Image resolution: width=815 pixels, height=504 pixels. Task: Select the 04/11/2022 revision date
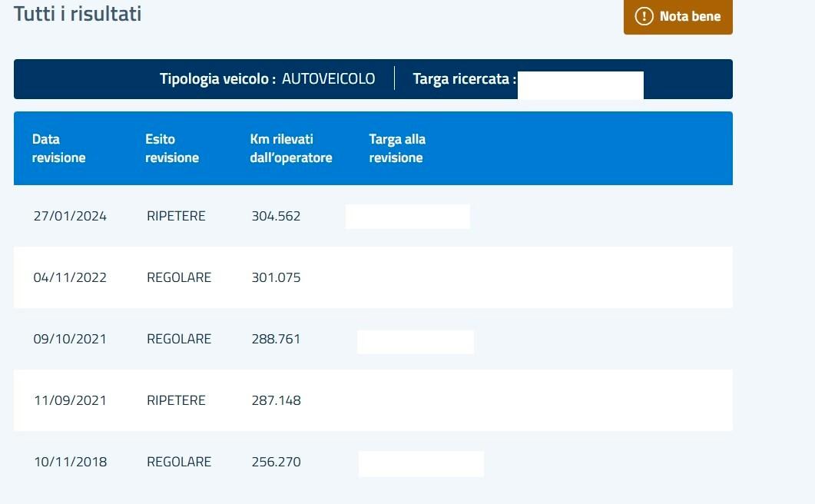(x=70, y=277)
